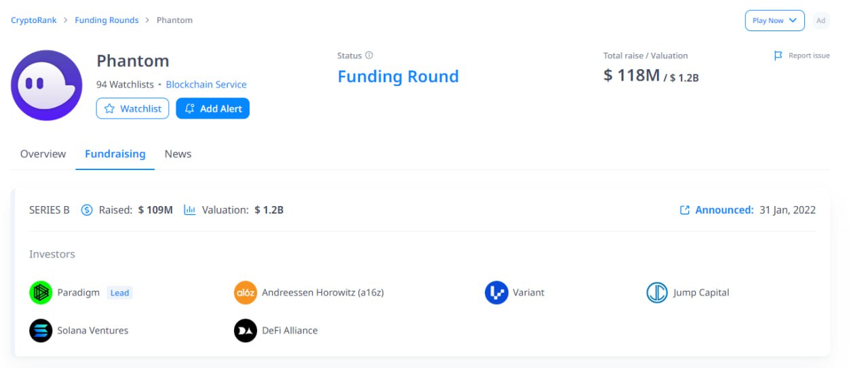Screen dimensions: 868x368
Task: Go to CryptoRank breadcrumb home
Action: point(33,20)
